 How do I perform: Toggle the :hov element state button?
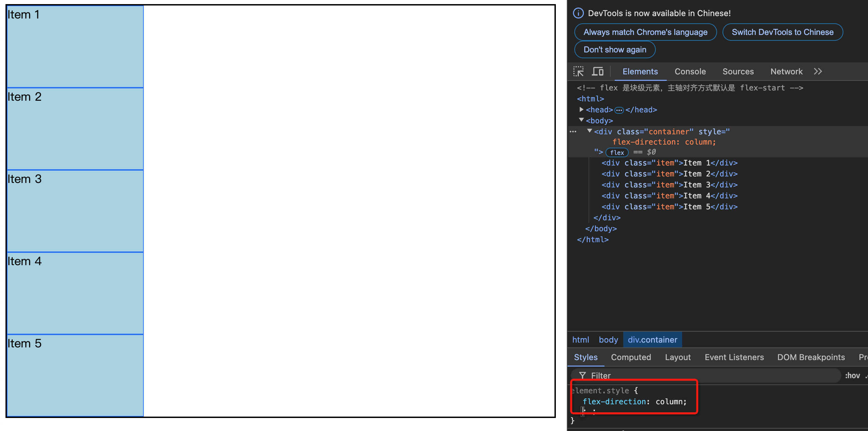click(852, 375)
